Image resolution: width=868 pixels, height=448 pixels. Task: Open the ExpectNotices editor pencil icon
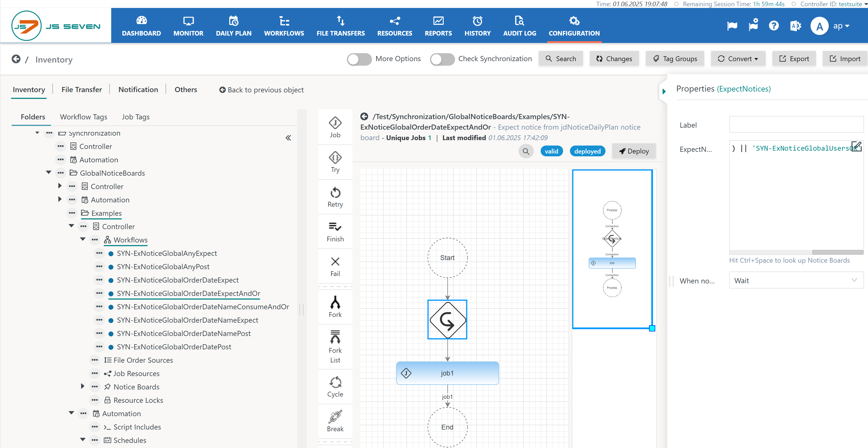click(856, 146)
